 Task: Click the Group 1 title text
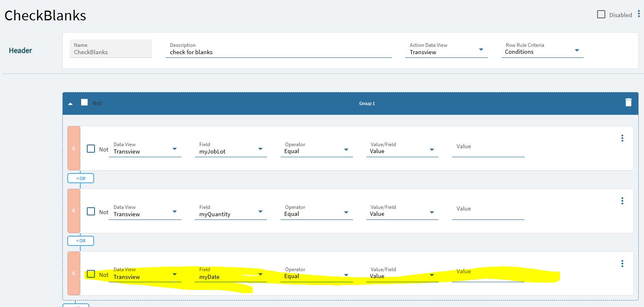point(367,103)
